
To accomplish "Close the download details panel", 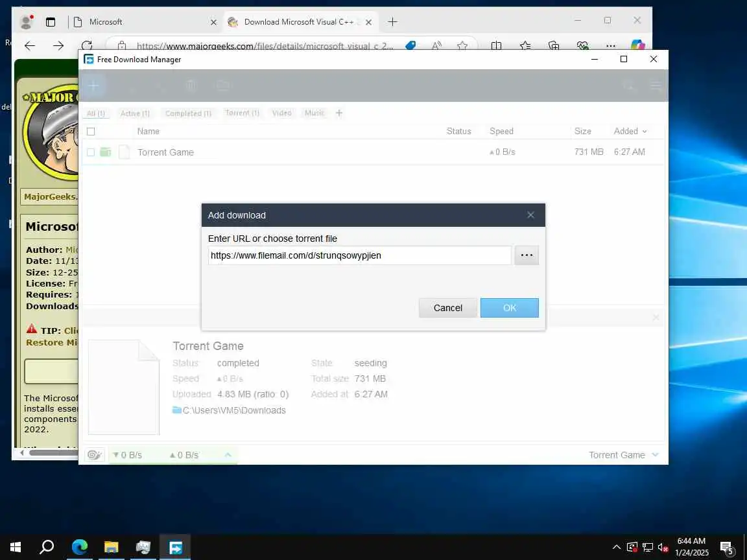I will pos(656,317).
